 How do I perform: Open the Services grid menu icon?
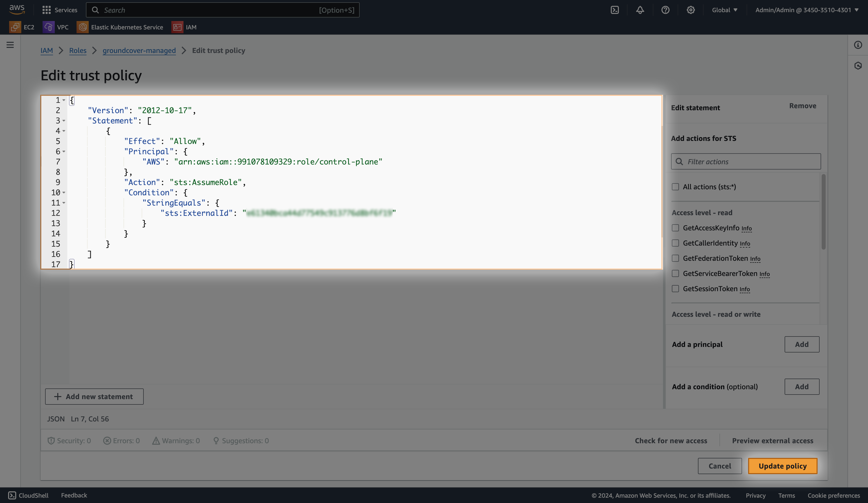click(x=46, y=10)
